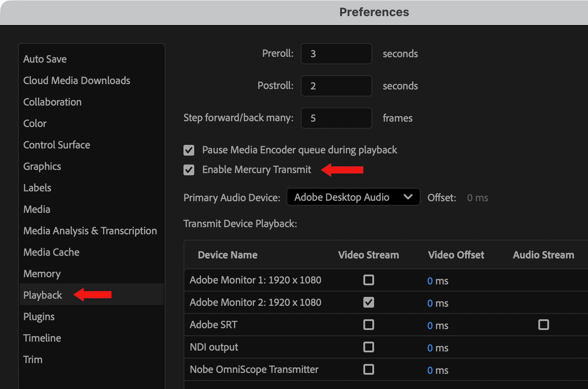Switch to Memory preferences
The width and height of the screenshot is (588, 389).
pos(42,274)
